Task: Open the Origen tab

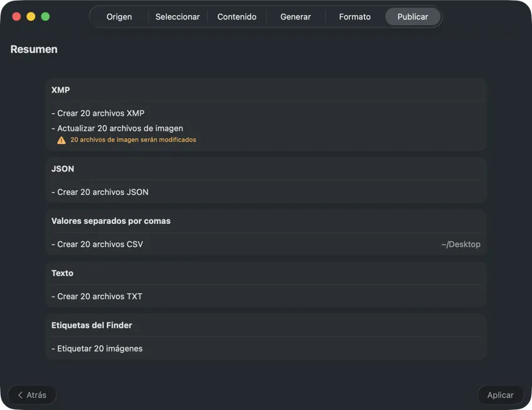Action: [x=119, y=17]
